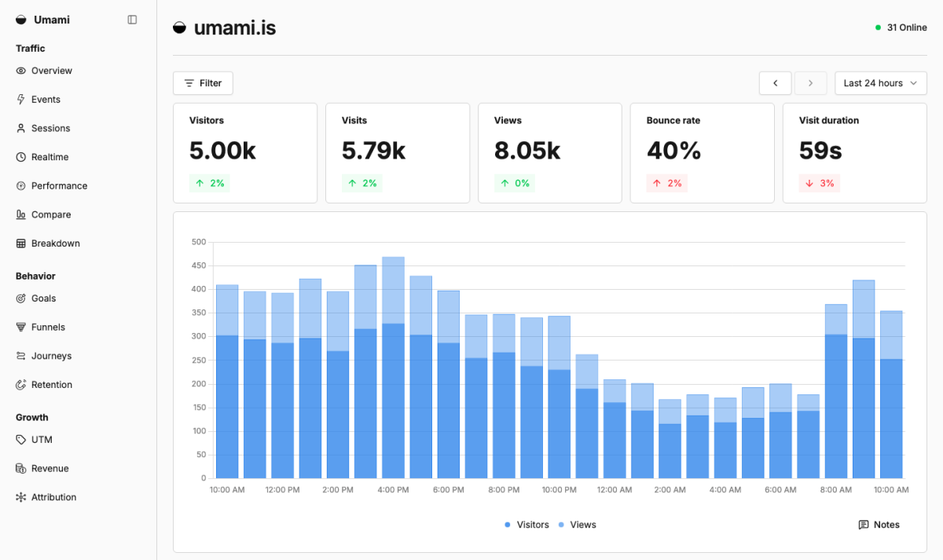Collapse the sidebar with the panel icon
The image size is (943, 560).
click(132, 20)
